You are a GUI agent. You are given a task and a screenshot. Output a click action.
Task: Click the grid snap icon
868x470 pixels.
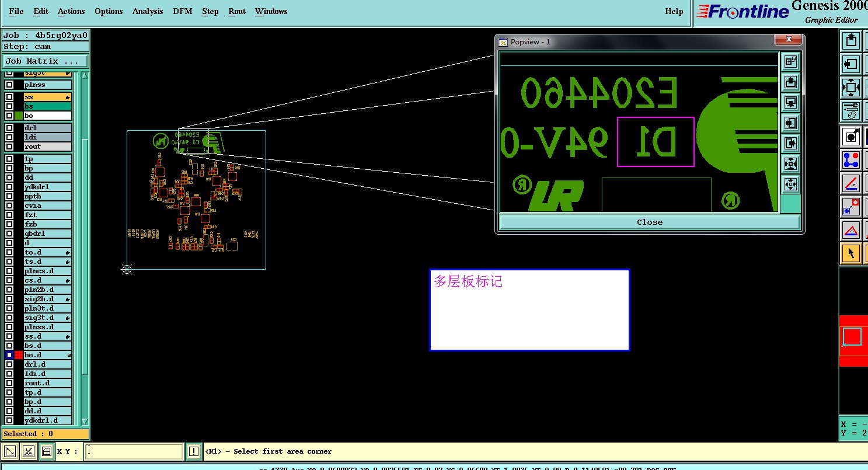46,451
